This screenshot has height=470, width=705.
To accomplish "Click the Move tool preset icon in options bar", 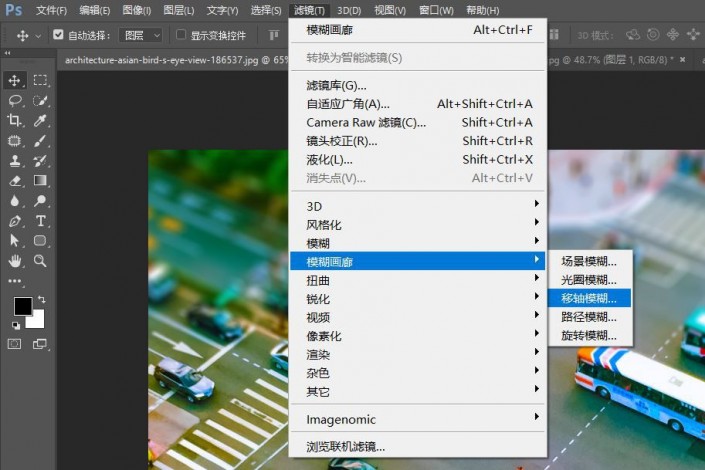I will point(22,35).
